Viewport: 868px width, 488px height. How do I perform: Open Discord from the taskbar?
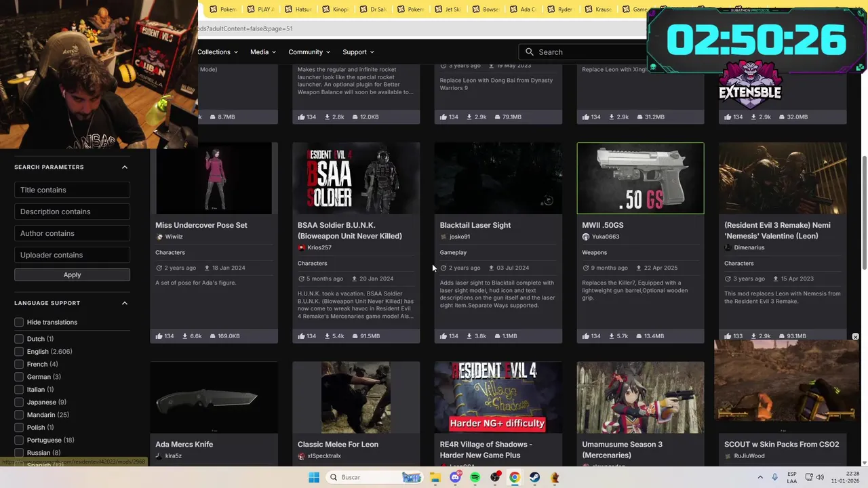[x=455, y=477]
